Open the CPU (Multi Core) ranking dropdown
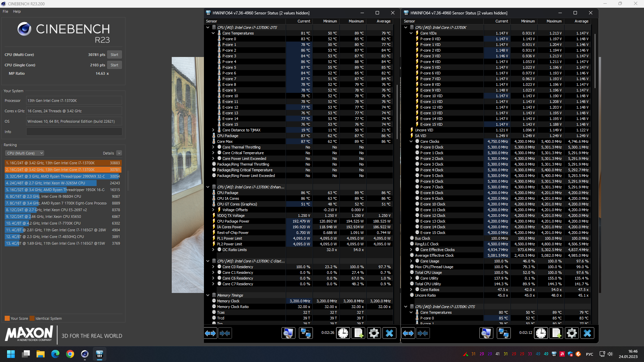 (24, 153)
